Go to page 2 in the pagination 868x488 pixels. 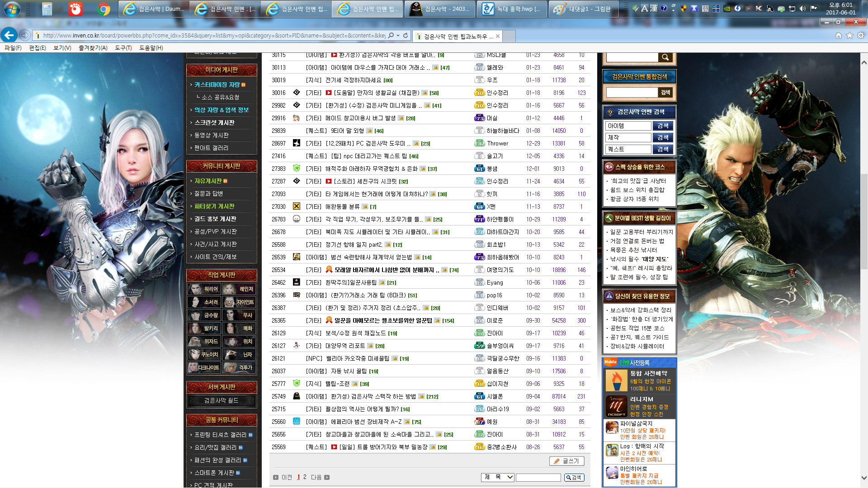(x=304, y=476)
